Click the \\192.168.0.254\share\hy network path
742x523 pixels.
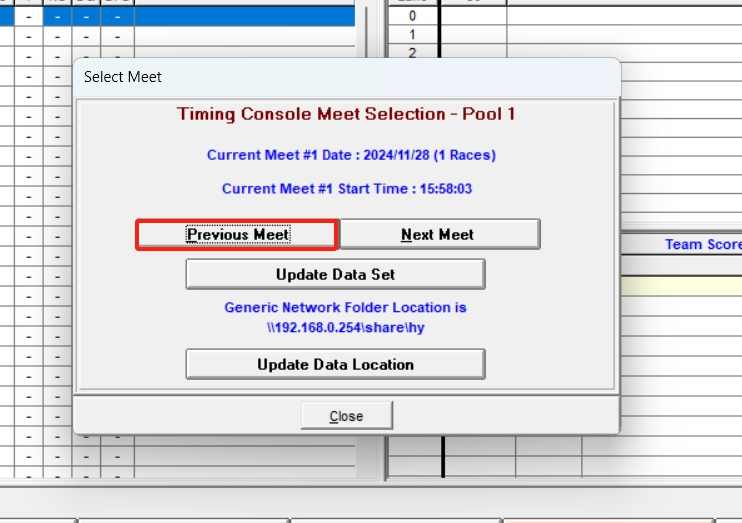tap(345, 325)
